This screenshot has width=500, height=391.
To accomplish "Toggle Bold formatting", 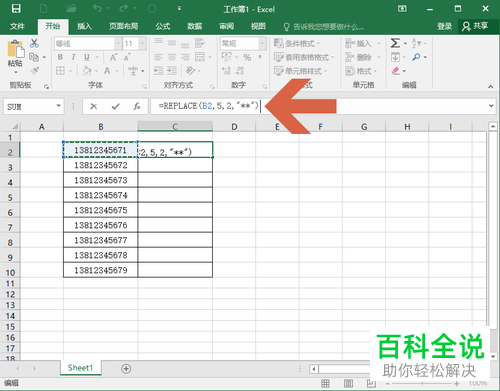I will [60, 57].
